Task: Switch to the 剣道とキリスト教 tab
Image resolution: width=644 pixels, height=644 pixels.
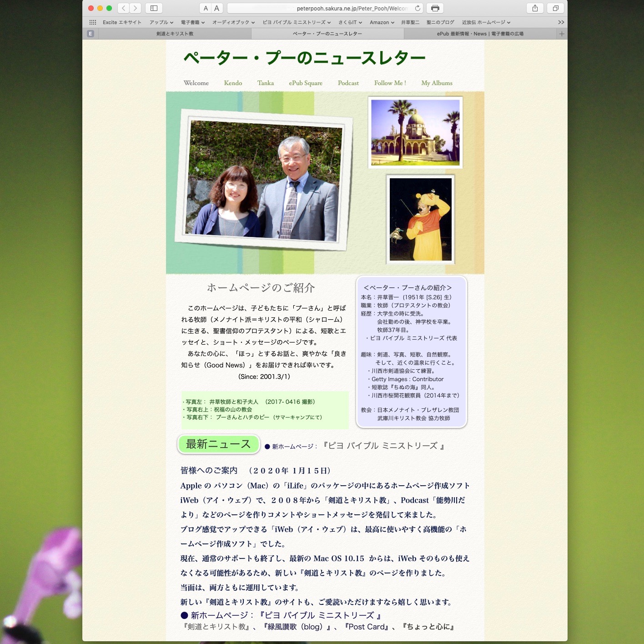Action: point(175,34)
